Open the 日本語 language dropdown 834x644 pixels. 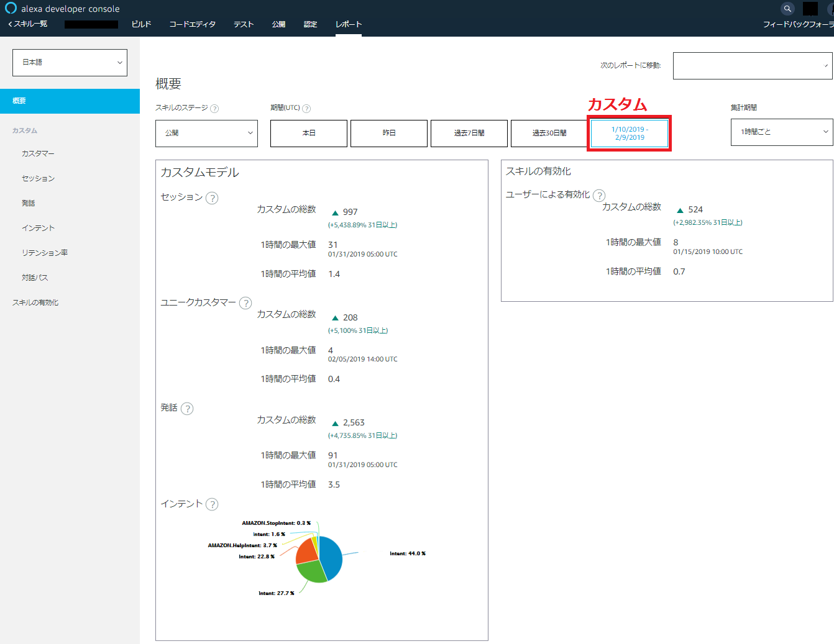tap(70, 63)
